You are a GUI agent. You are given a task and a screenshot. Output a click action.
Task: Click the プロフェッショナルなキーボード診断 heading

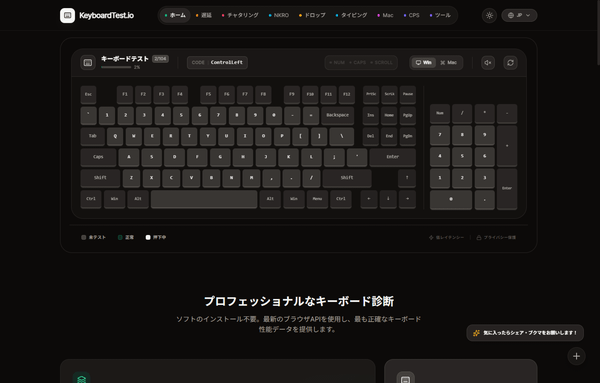pyautogui.click(x=299, y=302)
